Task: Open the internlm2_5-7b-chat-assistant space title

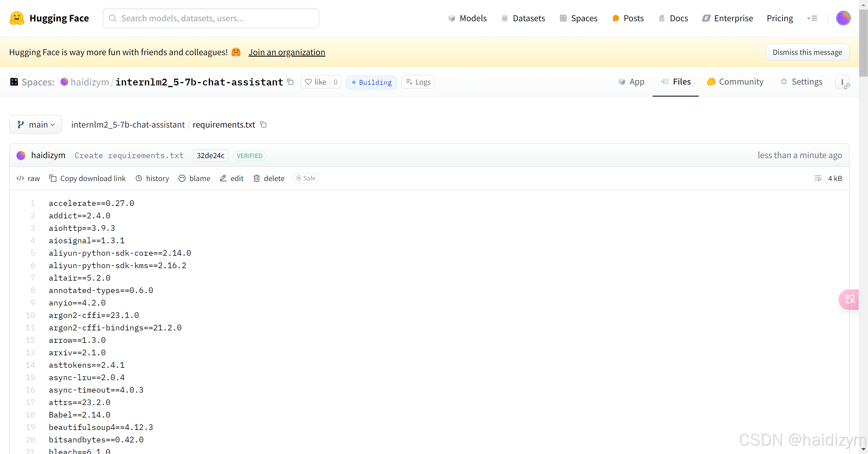Action: (x=199, y=82)
